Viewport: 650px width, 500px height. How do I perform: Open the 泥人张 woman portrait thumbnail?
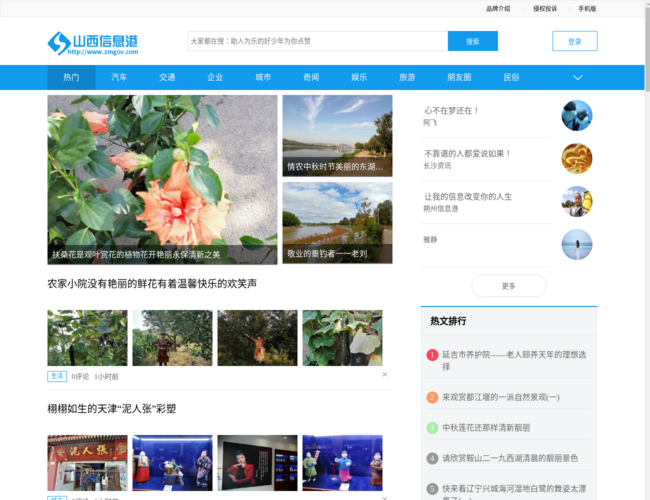click(x=257, y=463)
